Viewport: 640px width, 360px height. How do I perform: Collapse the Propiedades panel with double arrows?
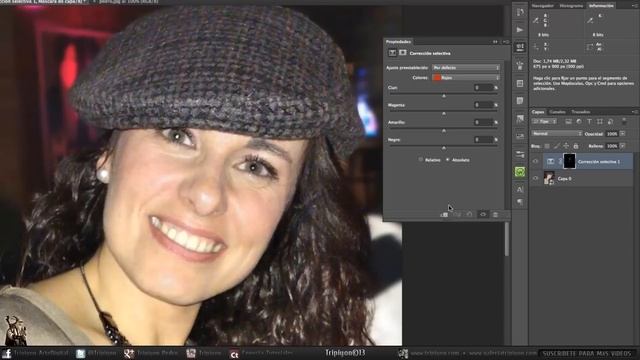(495, 42)
